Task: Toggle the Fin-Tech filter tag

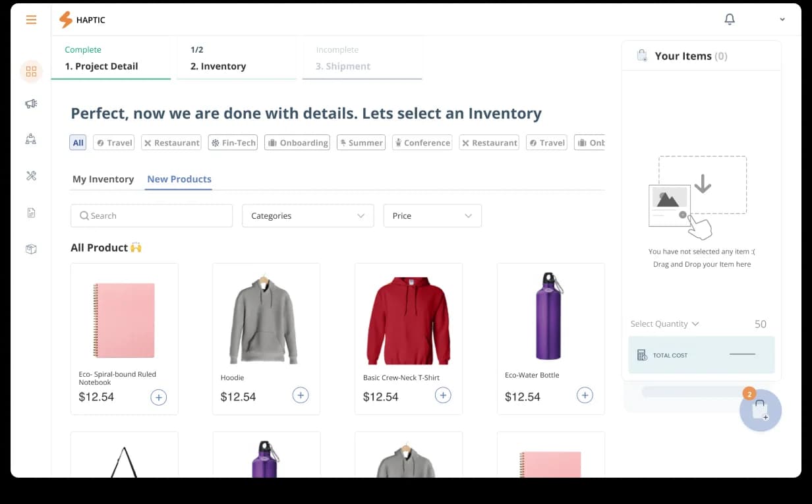Action: click(x=233, y=142)
